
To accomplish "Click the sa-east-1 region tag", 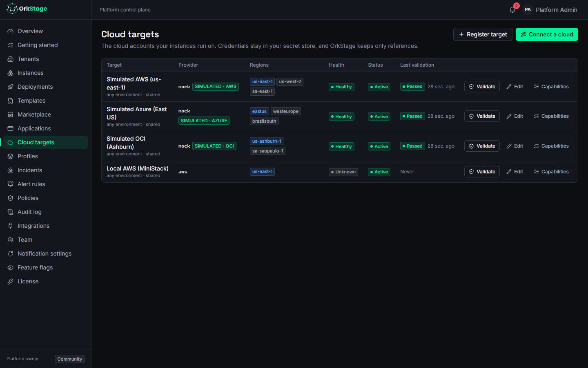I will (262, 92).
